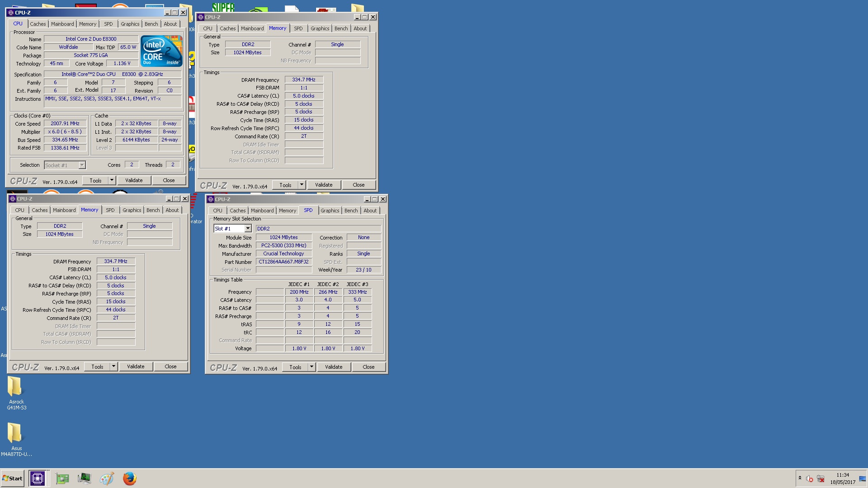Screen dimensions: 868x488
Task: Click Validate in the CPU tab window
Action: [x=134, y=180]
